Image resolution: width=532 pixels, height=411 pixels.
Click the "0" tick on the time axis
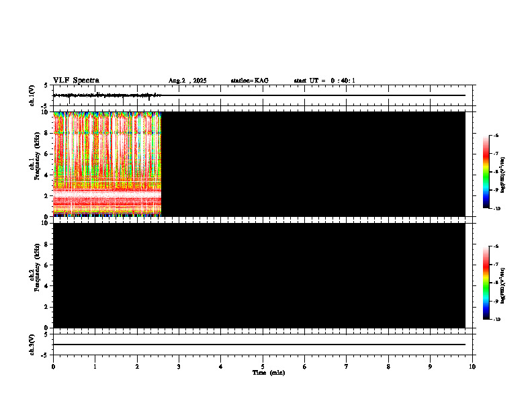53,367
